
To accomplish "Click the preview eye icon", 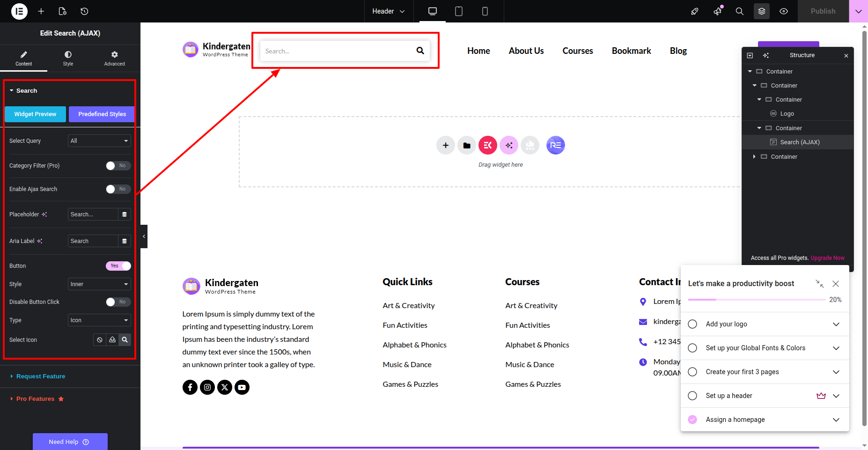I will point(783,11).
